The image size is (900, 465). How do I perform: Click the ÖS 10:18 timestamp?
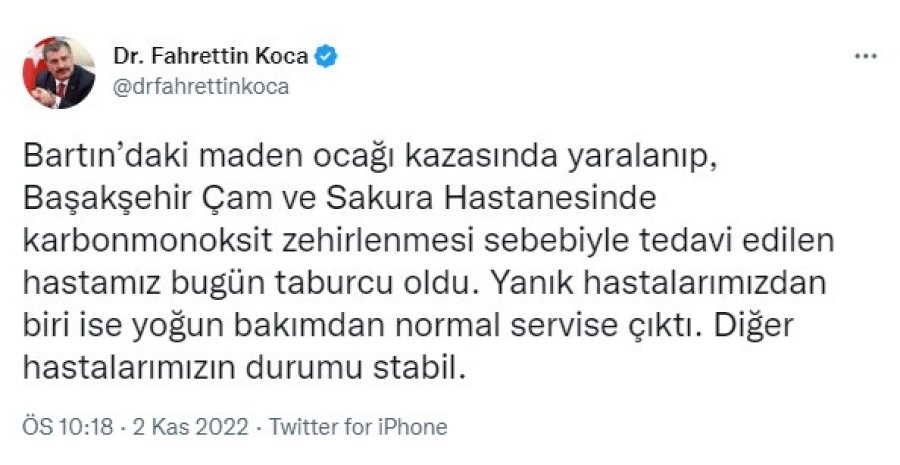[68, 427]
